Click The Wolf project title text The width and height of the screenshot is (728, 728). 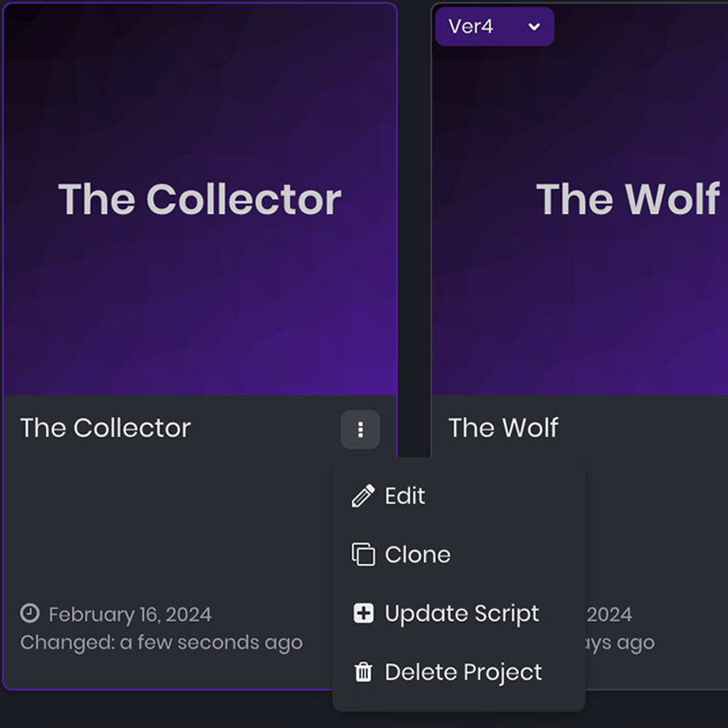coord(503,427)
